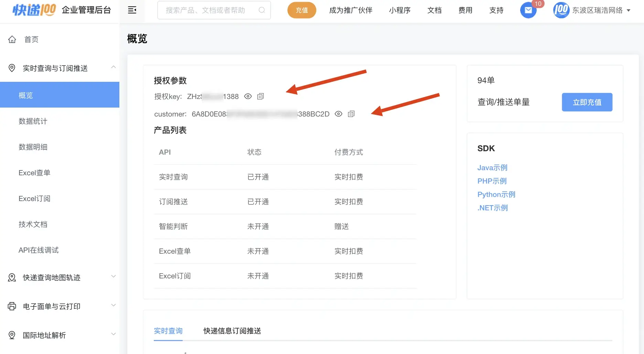Open the messages envelope icon
644x354 pixels.
(x=528, y=10)
